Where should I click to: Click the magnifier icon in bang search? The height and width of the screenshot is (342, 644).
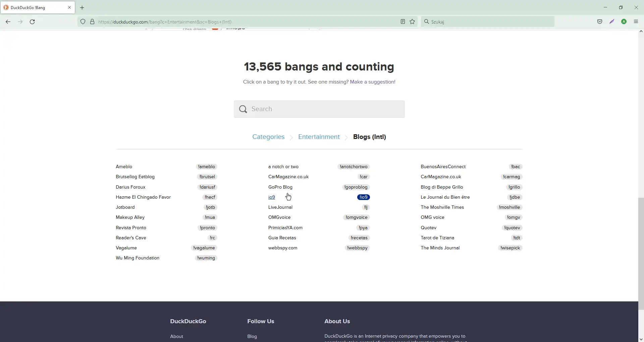click(243, 109)
